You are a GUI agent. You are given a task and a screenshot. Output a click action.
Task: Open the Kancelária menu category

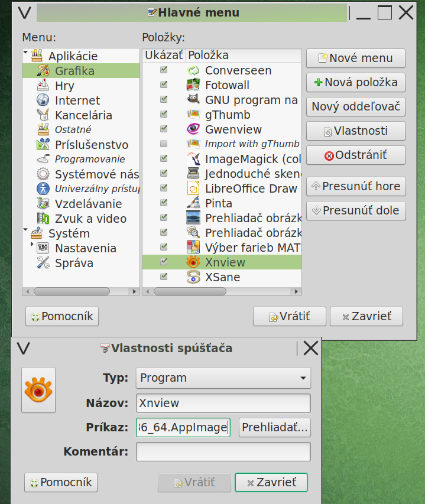click(83, 115)
